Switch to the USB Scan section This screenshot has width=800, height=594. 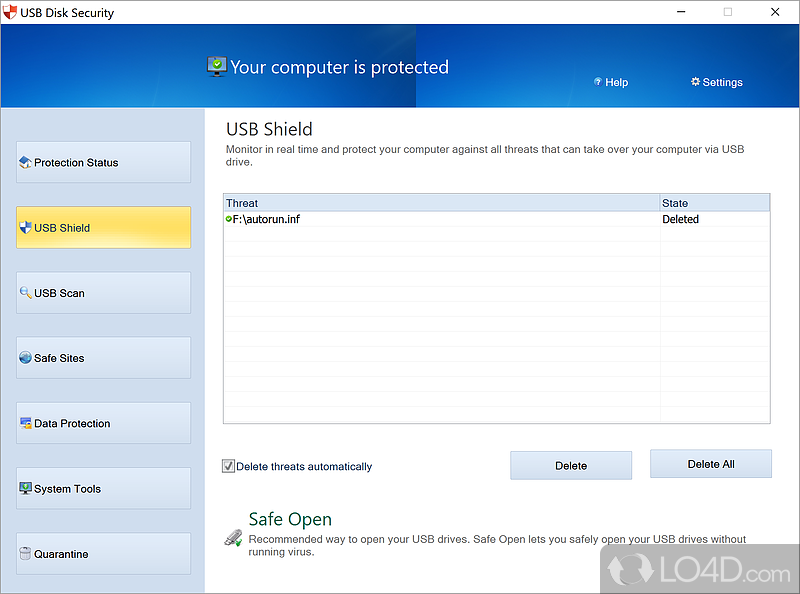(104, 293)
